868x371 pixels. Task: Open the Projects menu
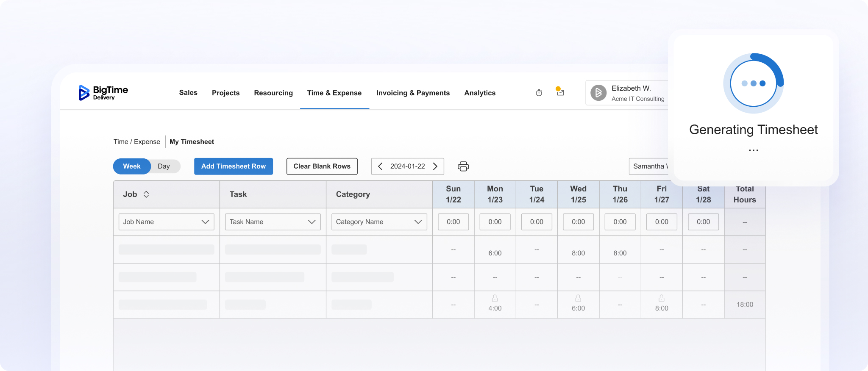(x=225, y=93)
